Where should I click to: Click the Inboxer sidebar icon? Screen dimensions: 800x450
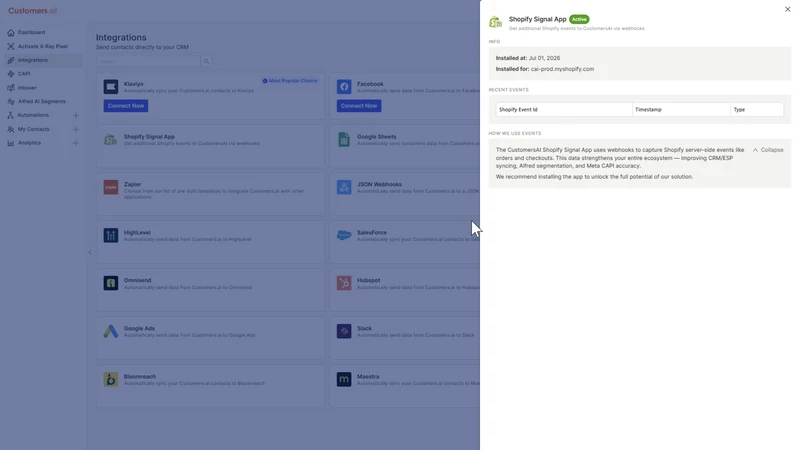click(x=11, y=88)
